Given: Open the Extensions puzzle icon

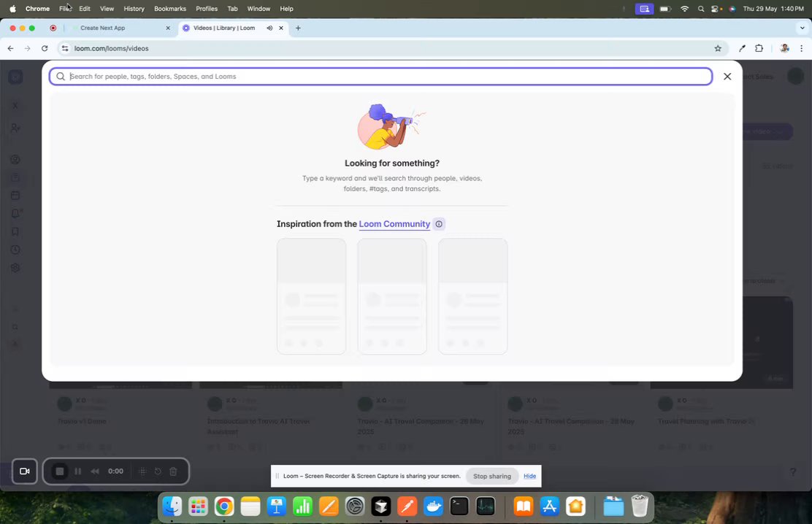Looking at the screenshot, I should coord(759,48).
